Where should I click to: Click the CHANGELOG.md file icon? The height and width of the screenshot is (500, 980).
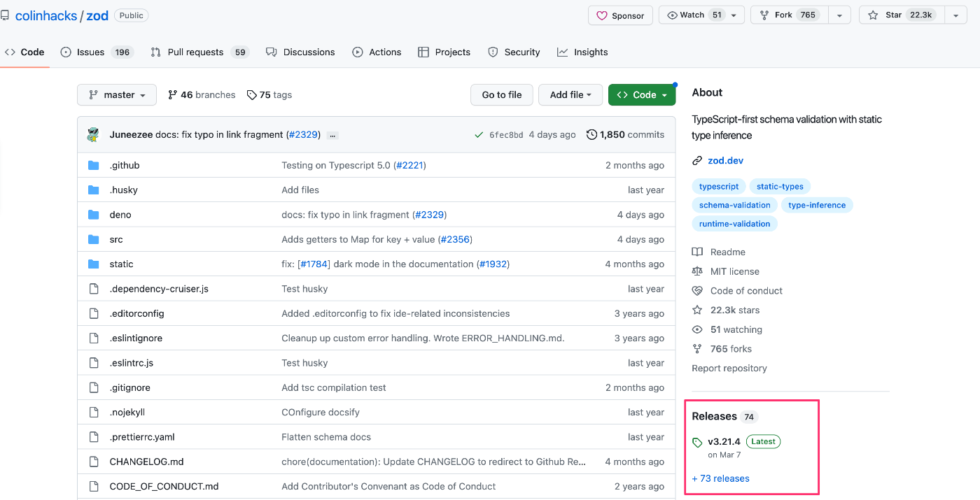pyautogui.click(x=94, y=462)
